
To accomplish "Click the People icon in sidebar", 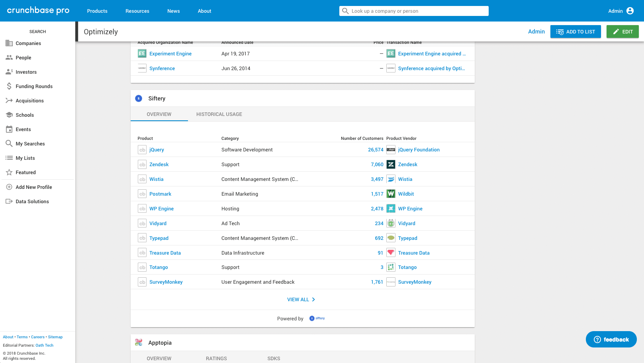I will tap(9, 57).
